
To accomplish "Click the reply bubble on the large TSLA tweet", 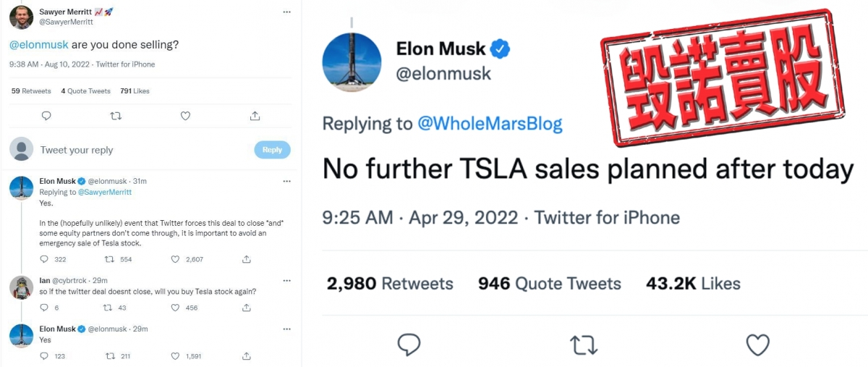I will tap(409, 345).
